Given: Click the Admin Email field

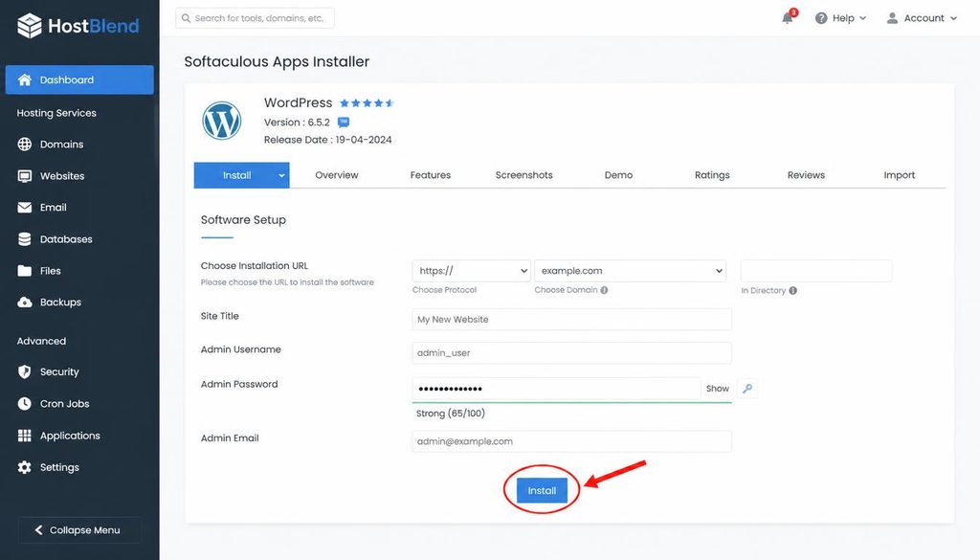Looking at the screenshot, I should (x=571, y=441).
